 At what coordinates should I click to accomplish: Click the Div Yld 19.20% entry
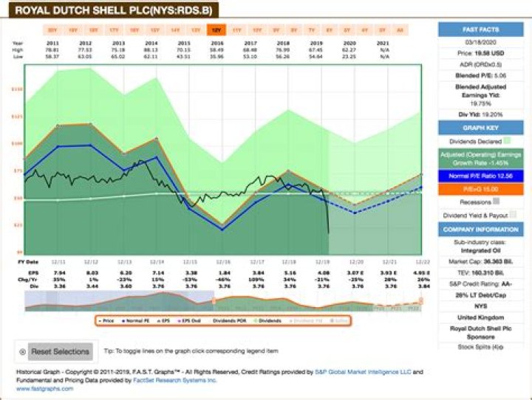[x=481, y=114]
